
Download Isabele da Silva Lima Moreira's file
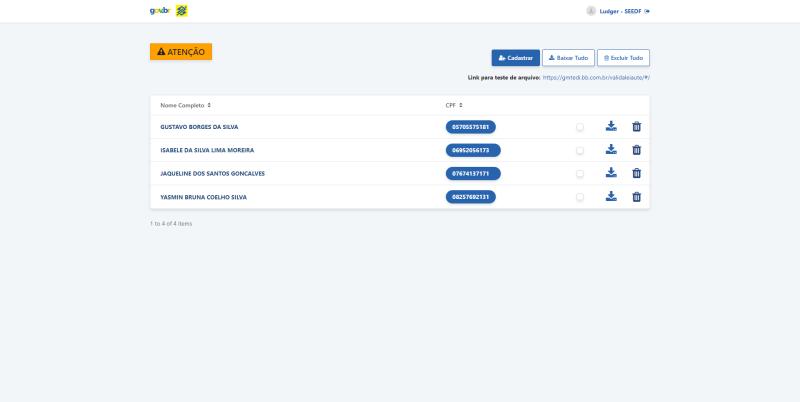pyautogui.click(x=611, y=150)
